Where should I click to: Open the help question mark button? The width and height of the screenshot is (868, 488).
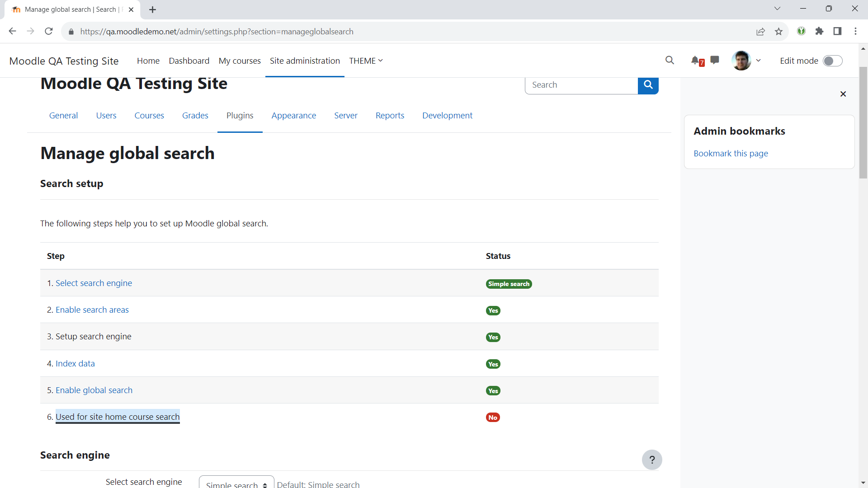pyautogui.click(x=652, y=460)
